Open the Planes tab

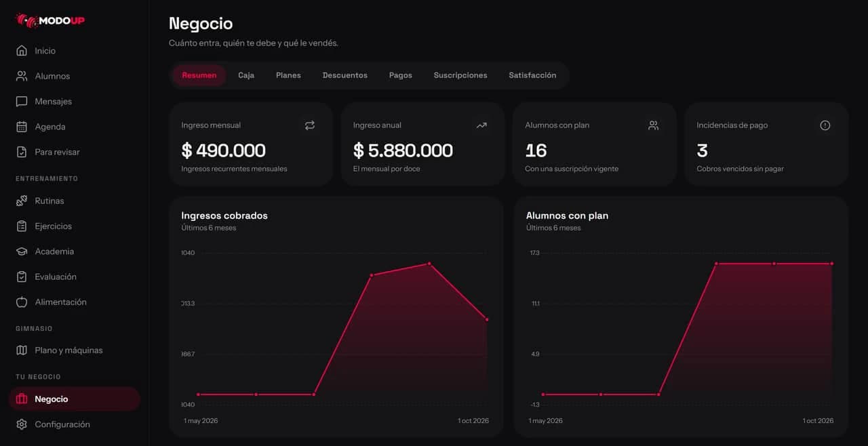click(x=288, y=75)
